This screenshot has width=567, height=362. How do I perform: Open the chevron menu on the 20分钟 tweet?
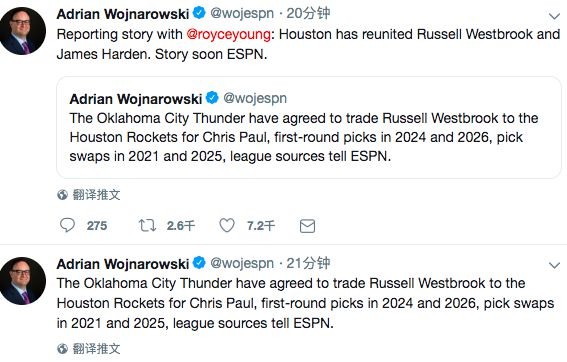pos(554,16)
